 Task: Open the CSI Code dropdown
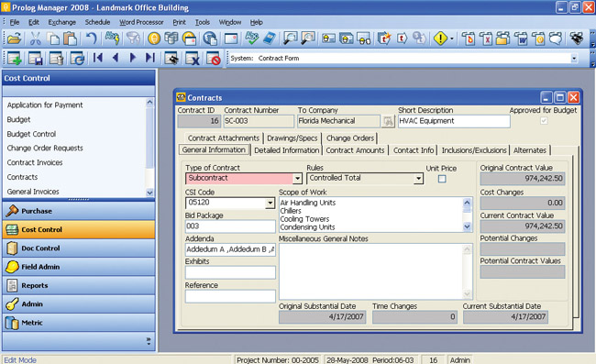(270, 203)
